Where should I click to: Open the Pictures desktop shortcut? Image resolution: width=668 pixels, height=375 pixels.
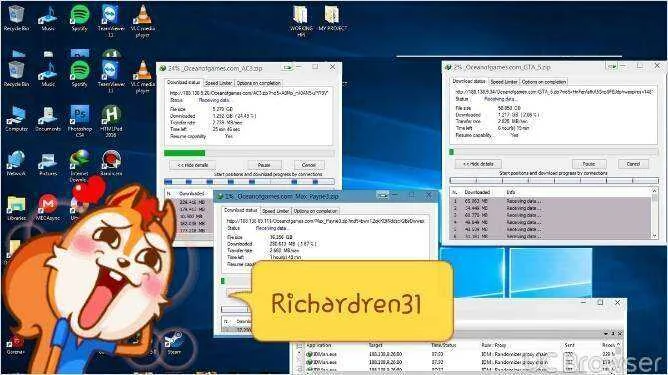48,164
